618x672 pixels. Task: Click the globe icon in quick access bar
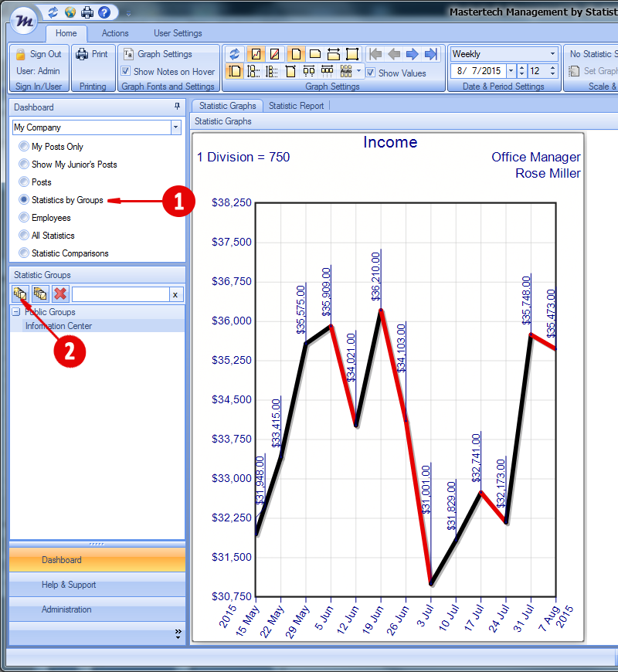tap(70, 12)
